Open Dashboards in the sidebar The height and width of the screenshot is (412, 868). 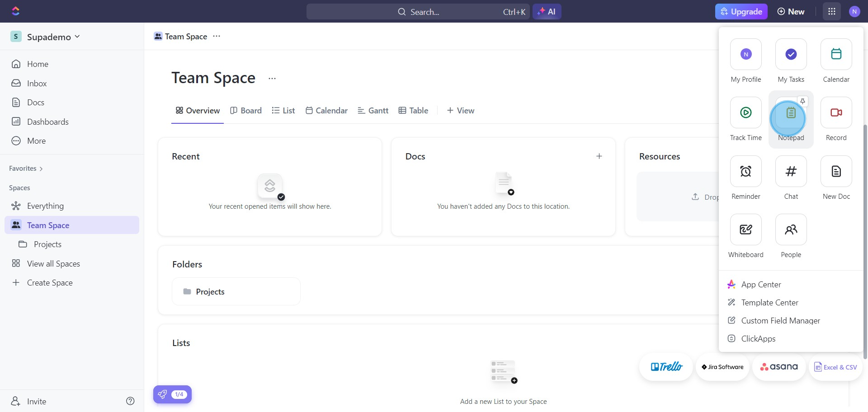(72, 122)
